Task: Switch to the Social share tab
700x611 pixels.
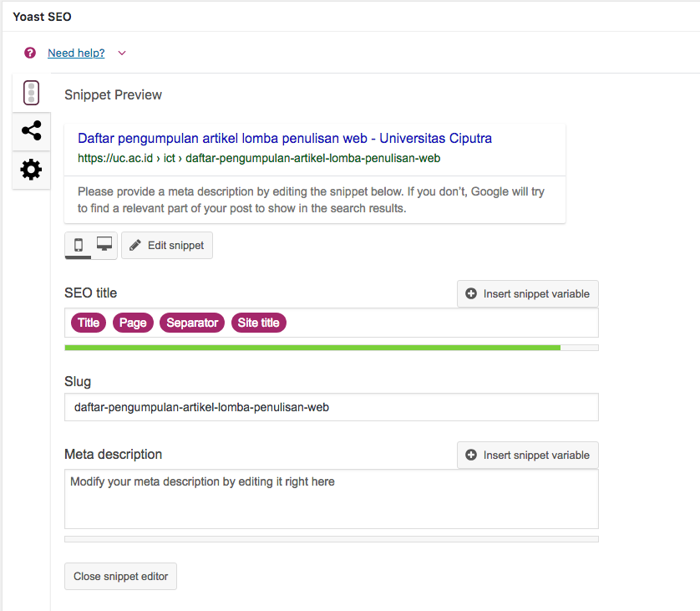Action: click(31, 131)
